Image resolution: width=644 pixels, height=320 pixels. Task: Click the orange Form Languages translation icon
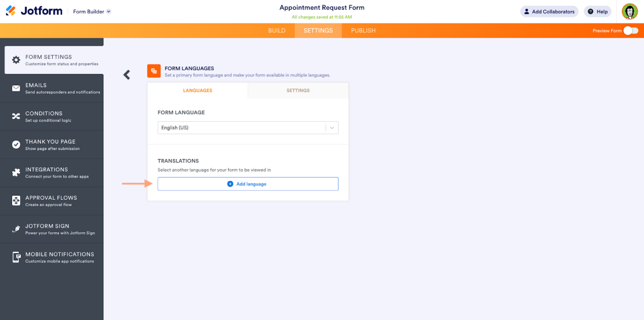tap(154, 71)
